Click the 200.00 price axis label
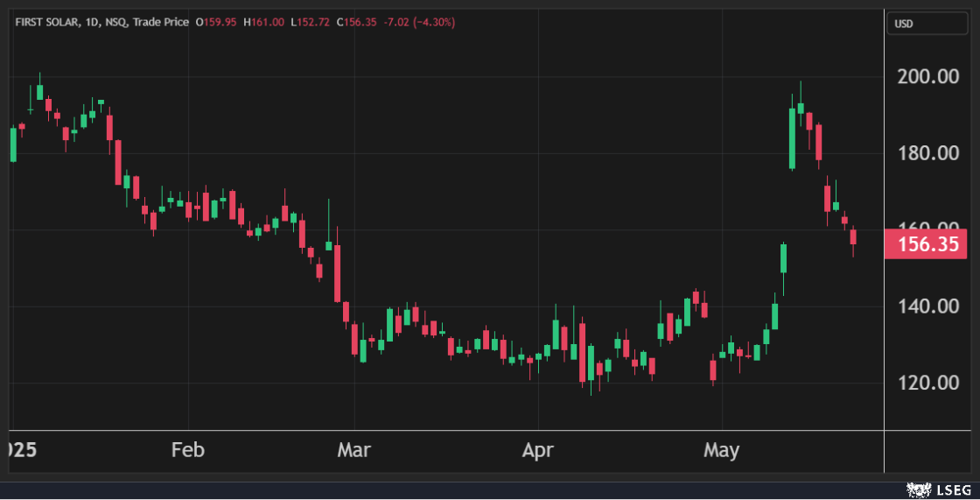This screenshot has height=500, width=980. (928, 76)
